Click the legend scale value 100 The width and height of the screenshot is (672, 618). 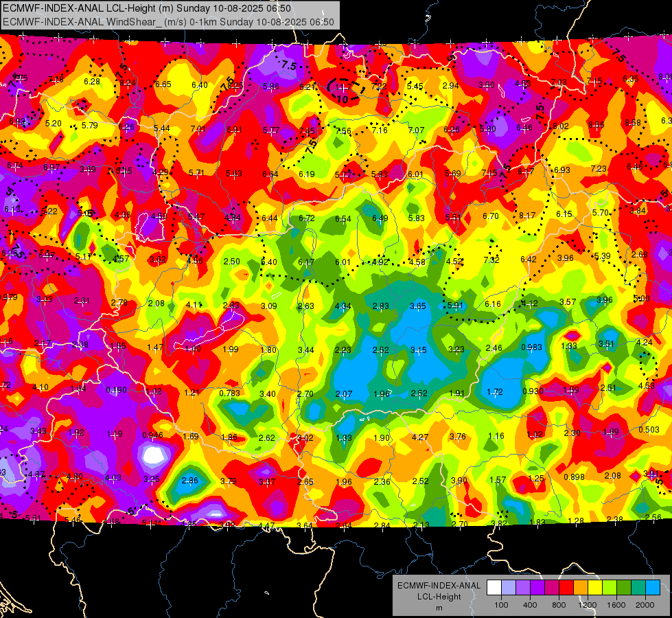[x=501, y=605]
